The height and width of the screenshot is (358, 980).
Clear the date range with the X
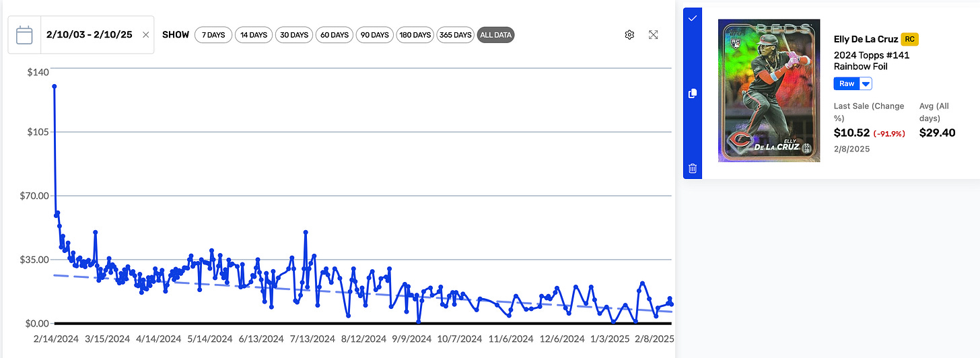146,34
